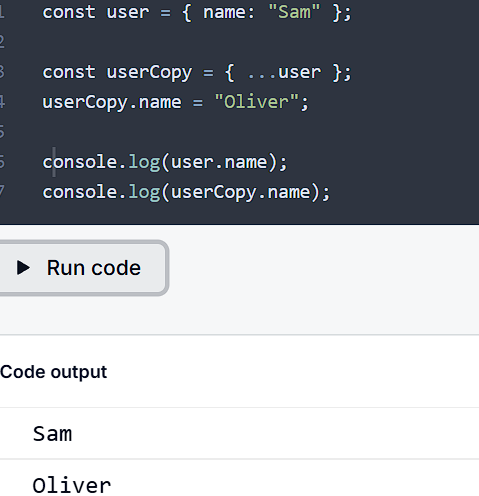
Task: Place cursor in console.log(user.name) line
Action: coord(165,162)
